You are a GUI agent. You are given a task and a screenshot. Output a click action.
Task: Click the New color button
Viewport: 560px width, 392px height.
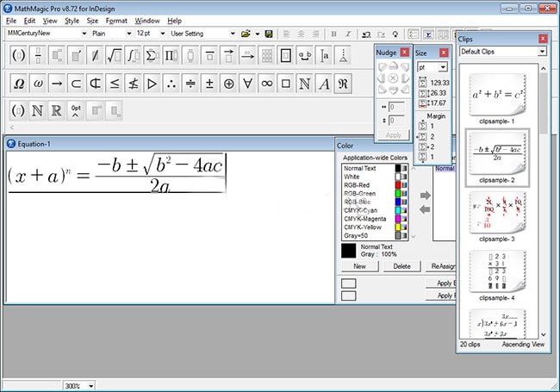coord(359,266)
